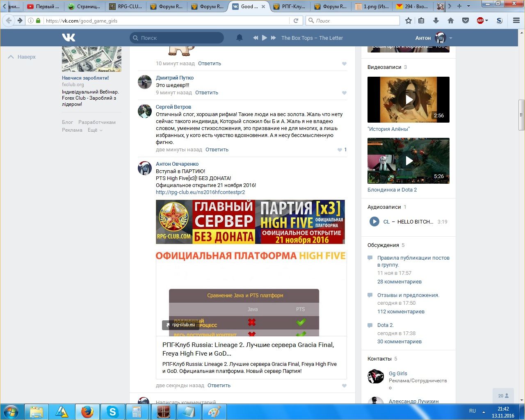This screenshot has width=525, height=420.
Task: Reply to Дмитрий Путко's comment
Action: (207, 93)
